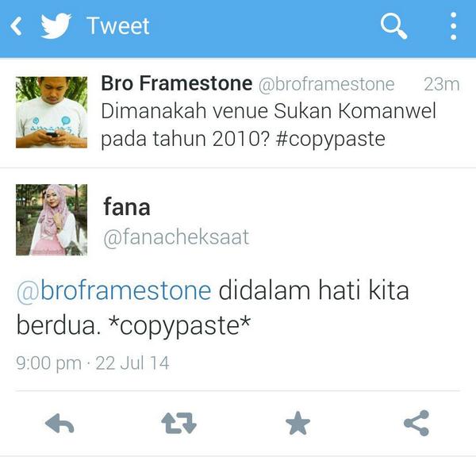Share the tweet using share icon
This screenshot has height=476, width=476.
pos(416,423)
